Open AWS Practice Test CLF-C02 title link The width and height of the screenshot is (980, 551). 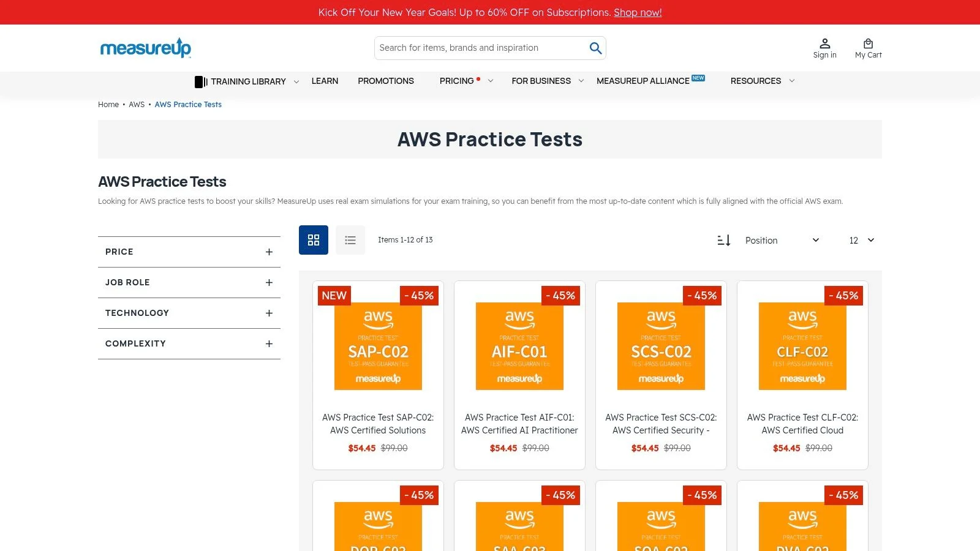[x=802, y=424]
